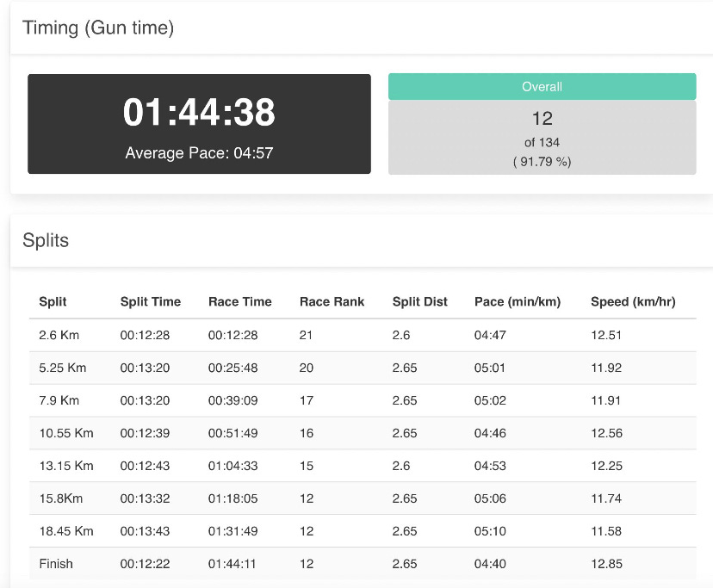The image size is (713, 588).
Task: Select the 15.8Km split row label
Action: pyautogui.click(x=61, y=498)
